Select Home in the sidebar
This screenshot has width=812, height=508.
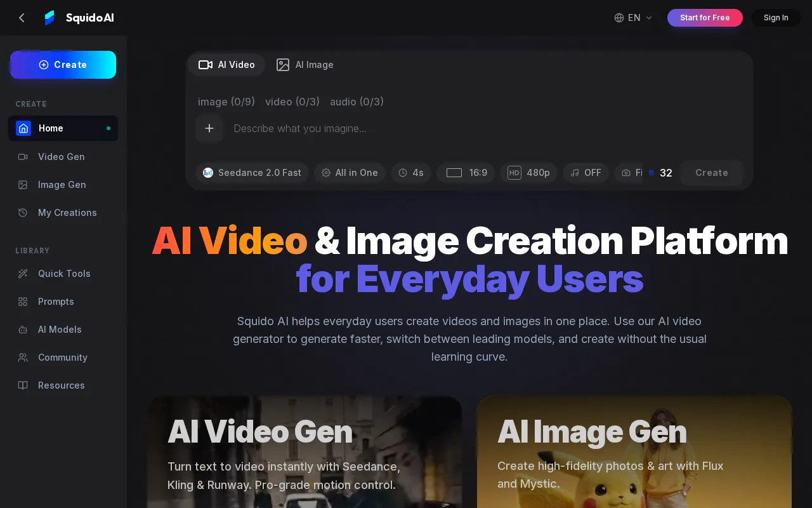[63, 128]
